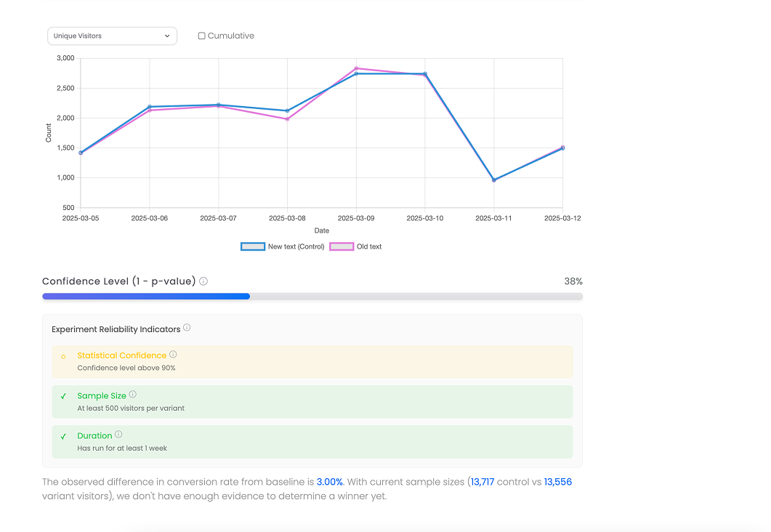The width and height of the screenshot is (771, 532).
Task: Toggle the New text (Control) legend series
Action: (253, 247)
